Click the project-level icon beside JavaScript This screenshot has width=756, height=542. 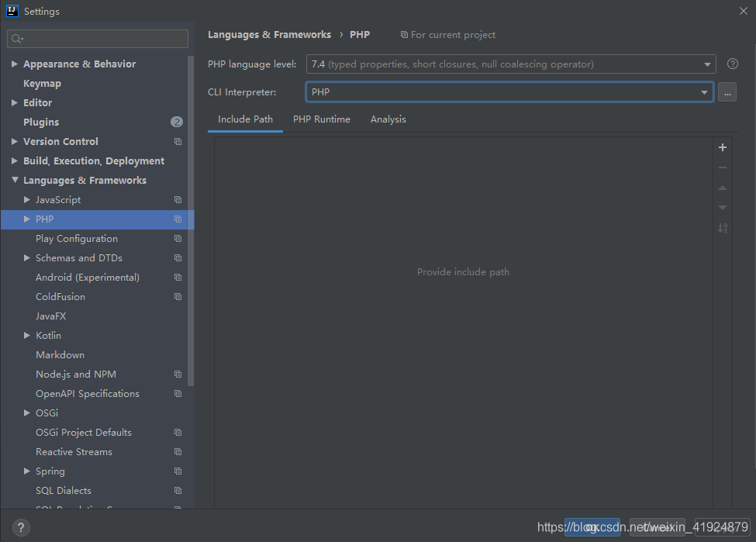click(178, 199)
